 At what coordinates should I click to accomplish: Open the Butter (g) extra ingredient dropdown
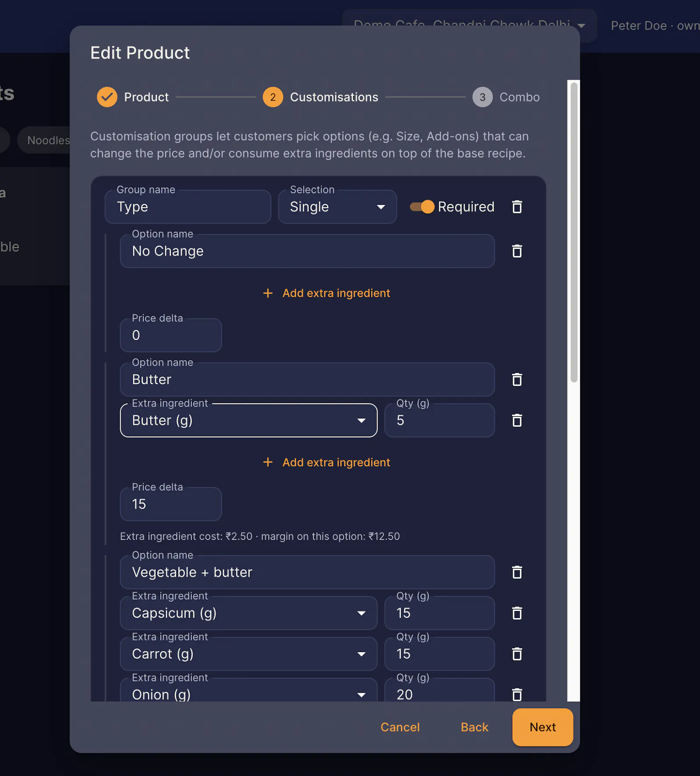(x=248, y=420)
